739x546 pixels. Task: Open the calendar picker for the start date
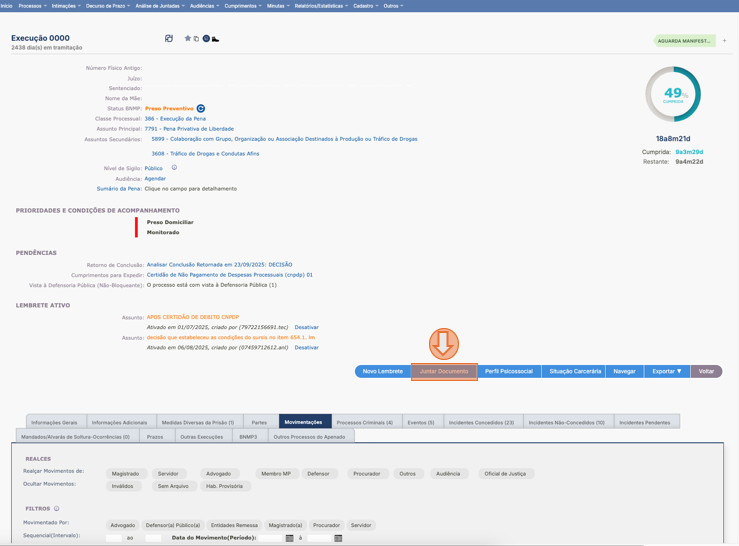[x=290, y=538]
